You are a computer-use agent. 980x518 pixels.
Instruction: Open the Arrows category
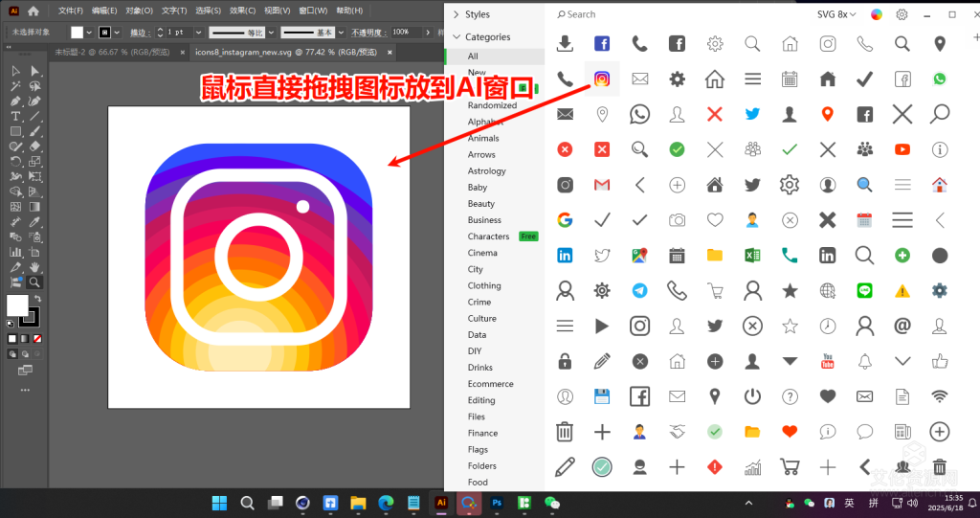pyautogui.click(x=481, y=154)
